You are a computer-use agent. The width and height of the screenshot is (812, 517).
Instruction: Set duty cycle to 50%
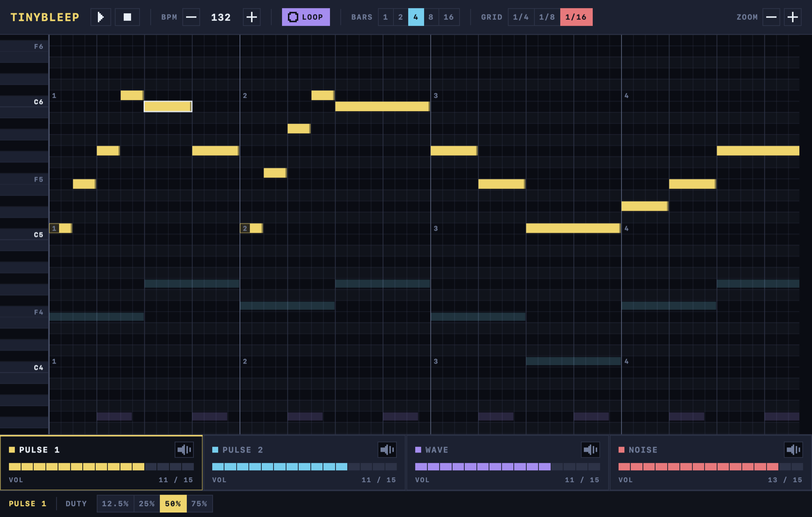pos(173,504)
